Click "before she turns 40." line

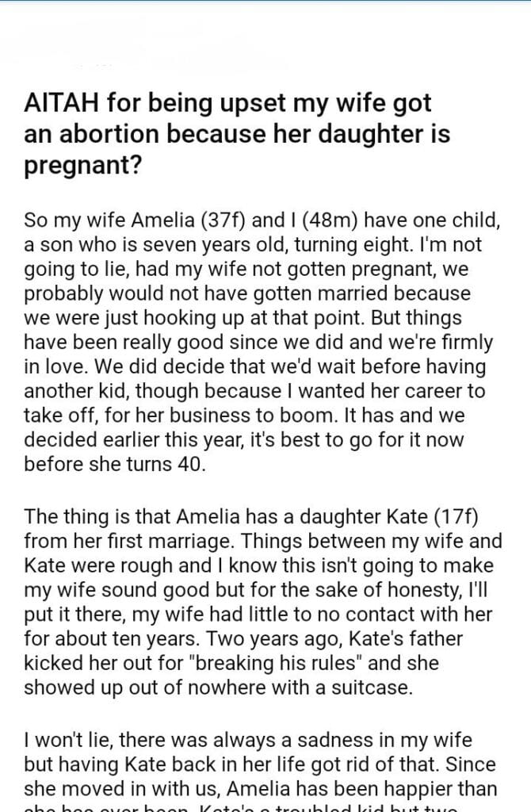coord(115,464)
